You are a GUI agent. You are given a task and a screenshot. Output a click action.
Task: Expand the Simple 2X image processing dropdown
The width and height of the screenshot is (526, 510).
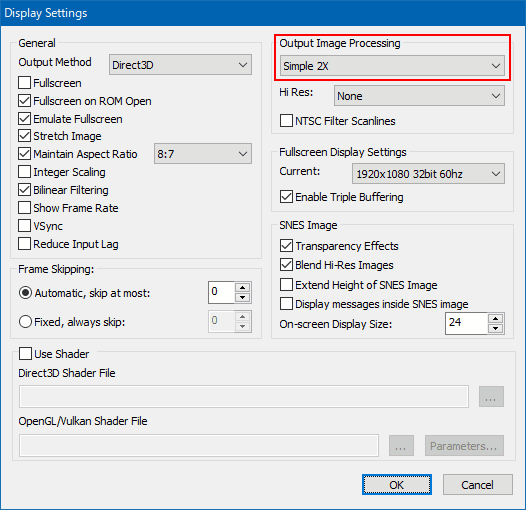click(392, 66)
